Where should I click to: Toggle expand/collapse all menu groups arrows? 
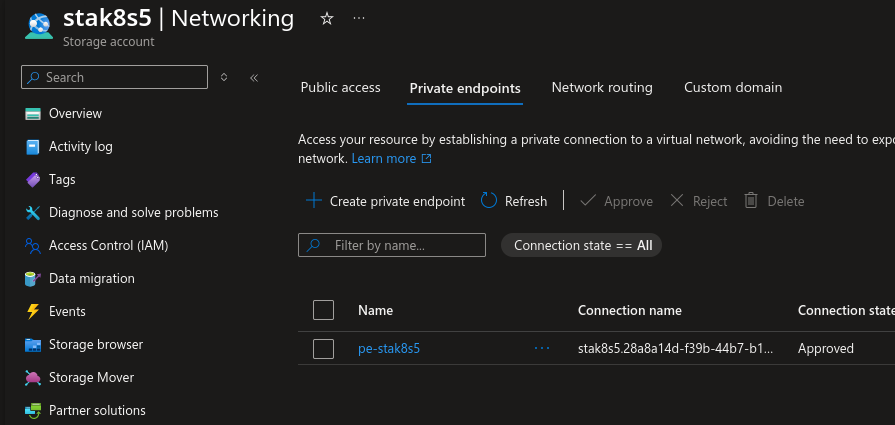224,77
